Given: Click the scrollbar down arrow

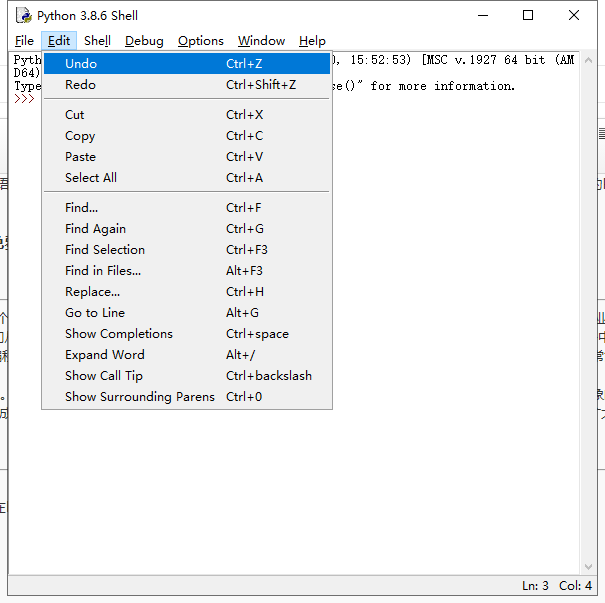Looking at the screenshot, I should point(588,567).
